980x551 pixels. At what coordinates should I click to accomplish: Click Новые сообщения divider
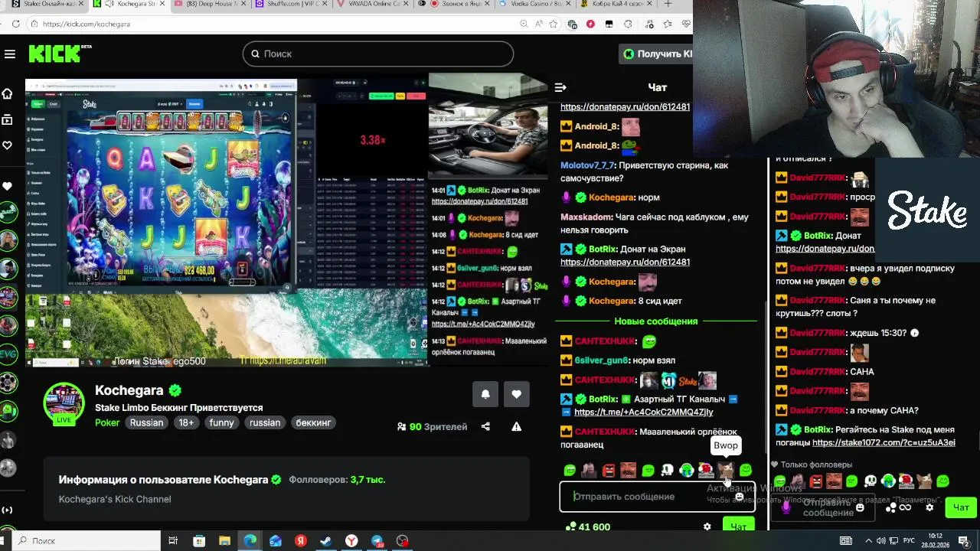click(x=655, y=321)
